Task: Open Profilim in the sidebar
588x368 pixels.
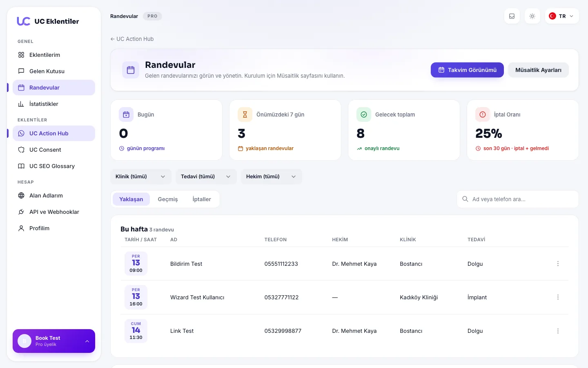Action: click(54, 228)
